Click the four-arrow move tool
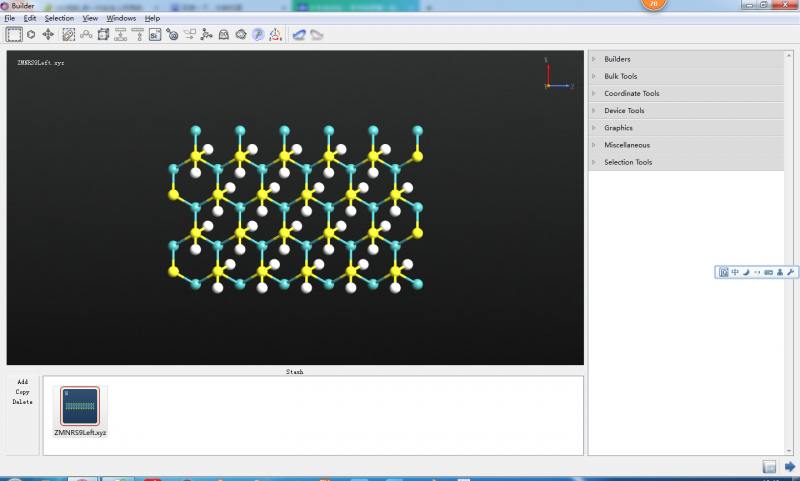Image resolution: width=800 pixels, height=481 pixels. point(48,35)
